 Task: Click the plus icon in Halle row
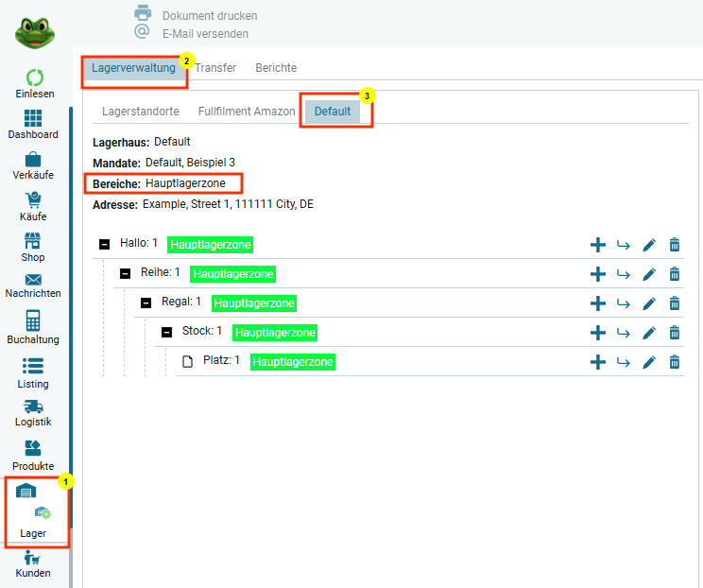597,245
